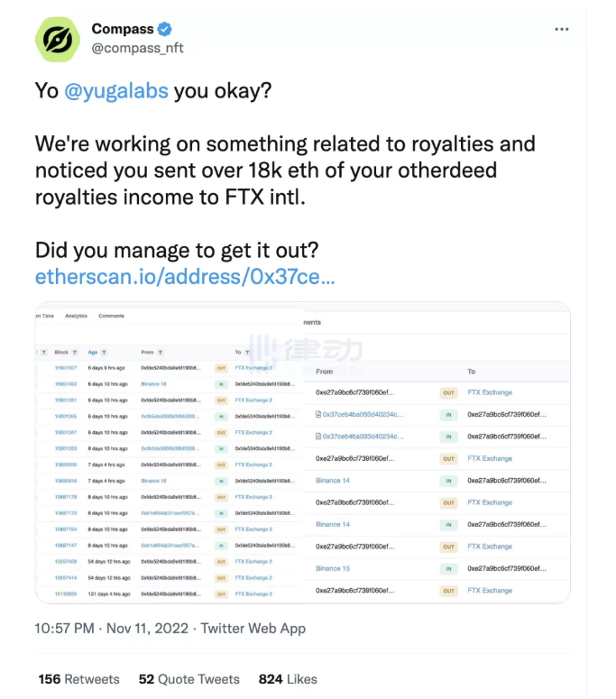This screenshot has height=699, width=616.
Task: Click the Age column filter icon
Action: coord(104,352)
